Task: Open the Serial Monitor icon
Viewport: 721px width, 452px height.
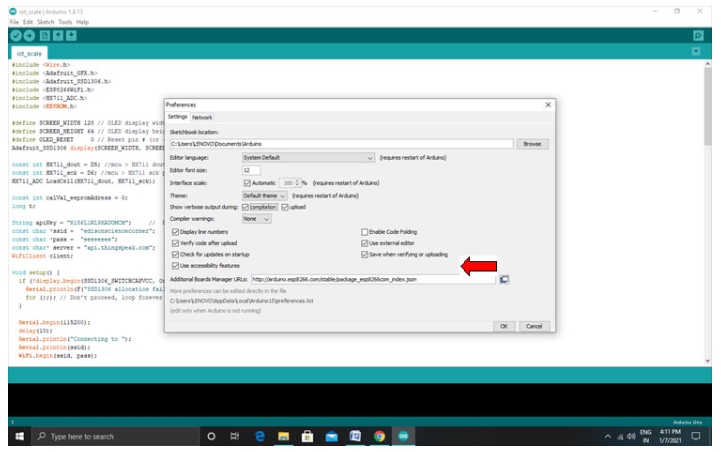Action: (699, 35)
